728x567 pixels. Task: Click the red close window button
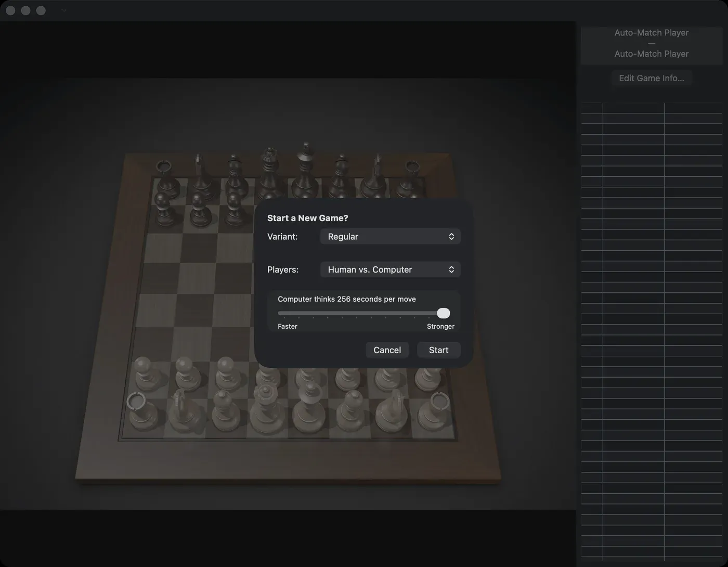click(10, 10)
